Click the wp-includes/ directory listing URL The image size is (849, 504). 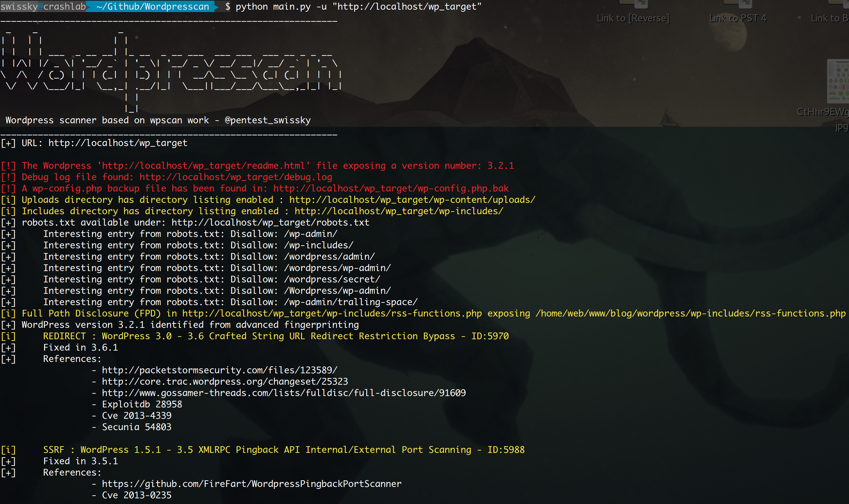(399, 211)
